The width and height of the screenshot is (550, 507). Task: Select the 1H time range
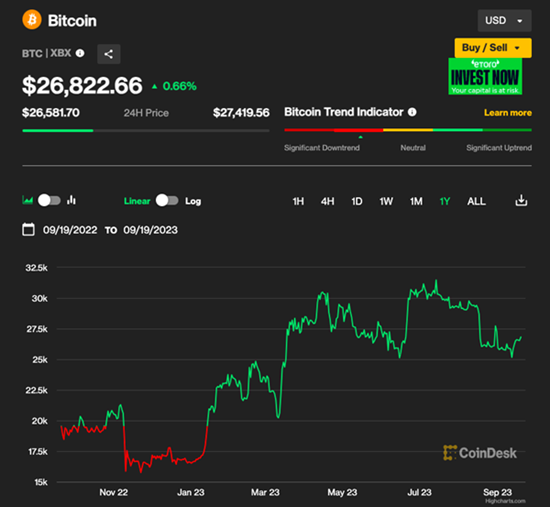298,201
